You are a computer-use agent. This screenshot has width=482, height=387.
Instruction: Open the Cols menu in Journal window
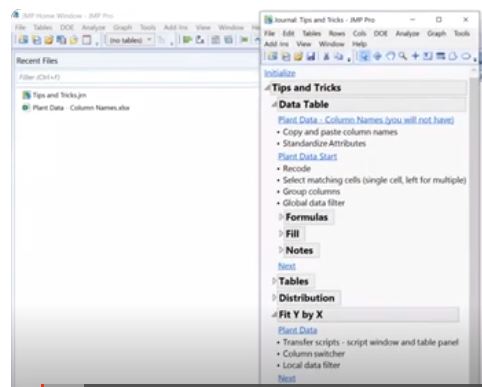click(359, 33)
